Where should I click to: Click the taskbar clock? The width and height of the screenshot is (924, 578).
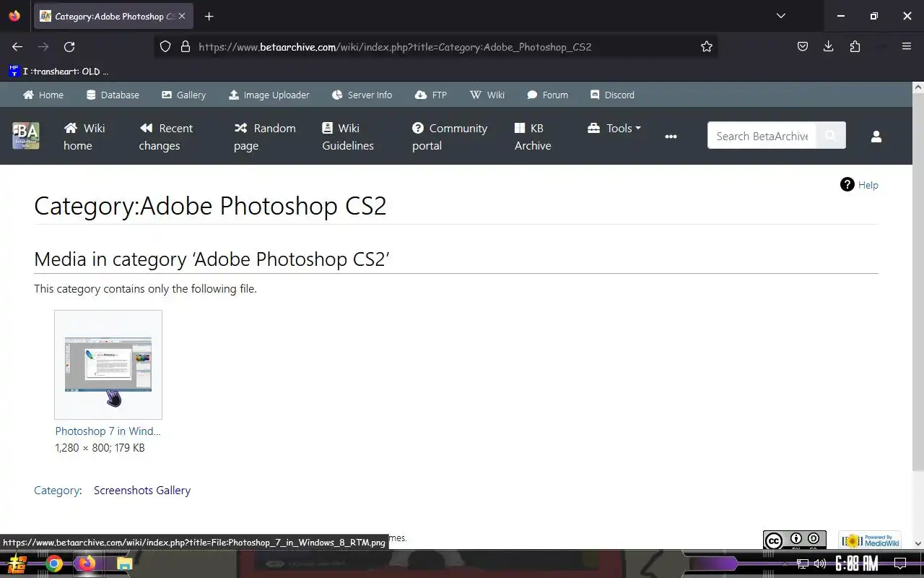click(857, 564)
